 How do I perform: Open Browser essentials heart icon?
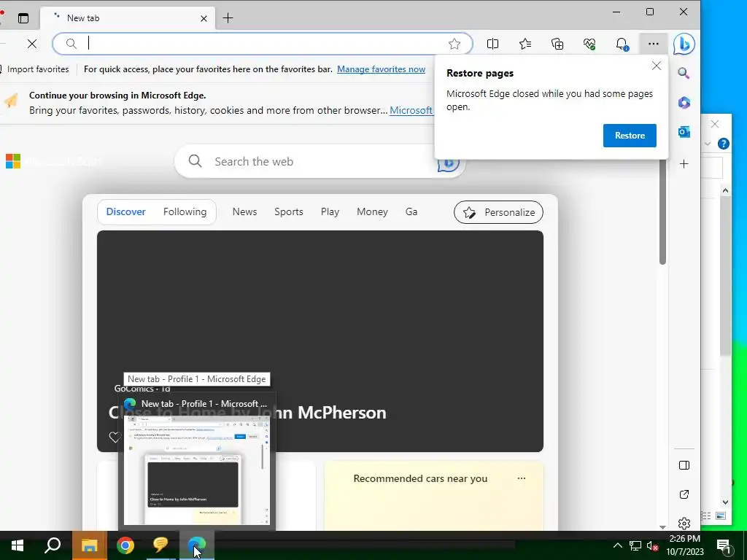coord(589,44)
